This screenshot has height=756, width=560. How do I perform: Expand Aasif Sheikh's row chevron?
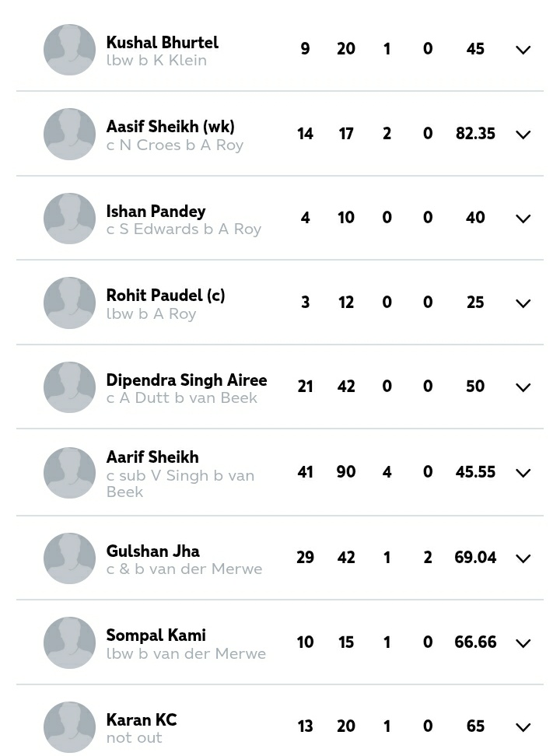(523, 135)
